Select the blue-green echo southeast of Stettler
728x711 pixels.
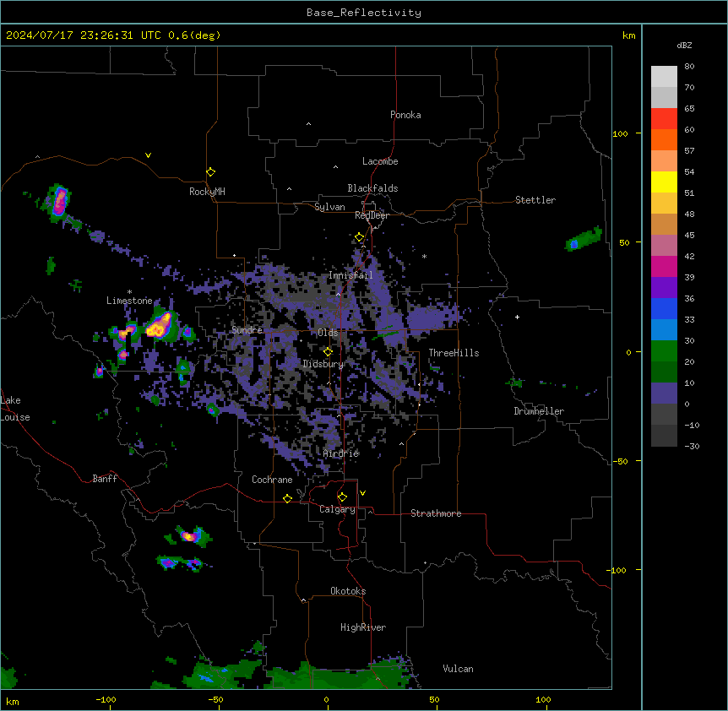[583, 239]
